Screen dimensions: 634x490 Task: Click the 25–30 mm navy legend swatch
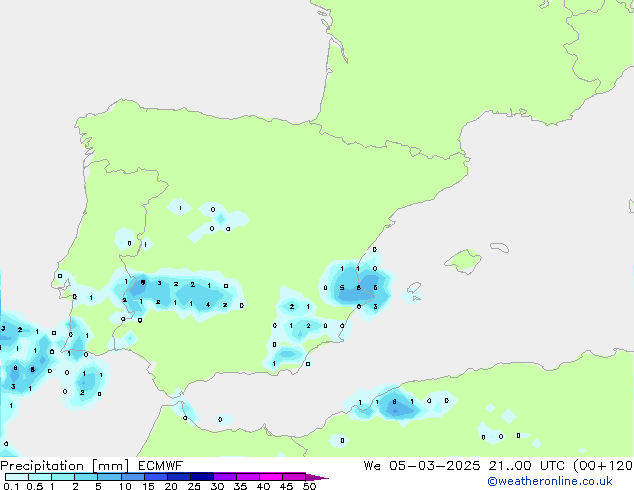[201, 477]
